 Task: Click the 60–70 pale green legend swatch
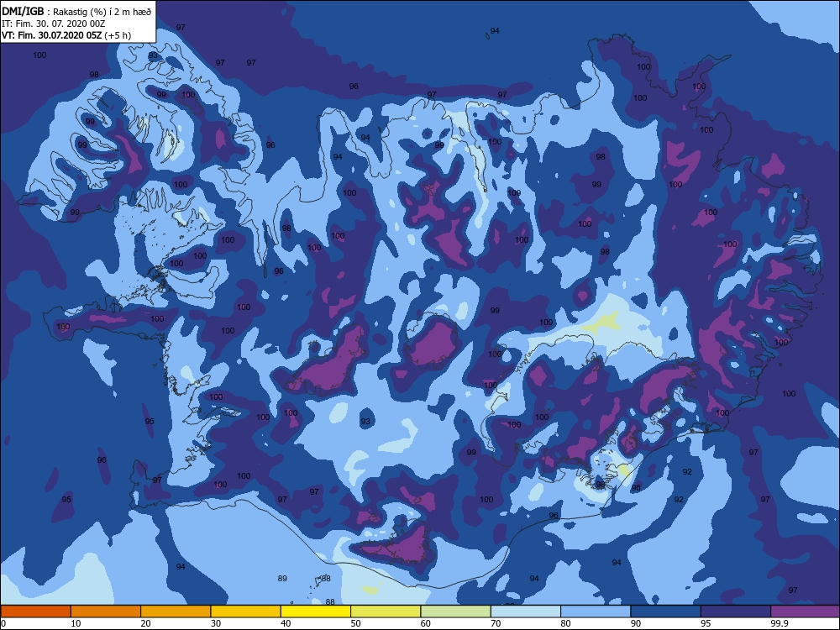456,612
